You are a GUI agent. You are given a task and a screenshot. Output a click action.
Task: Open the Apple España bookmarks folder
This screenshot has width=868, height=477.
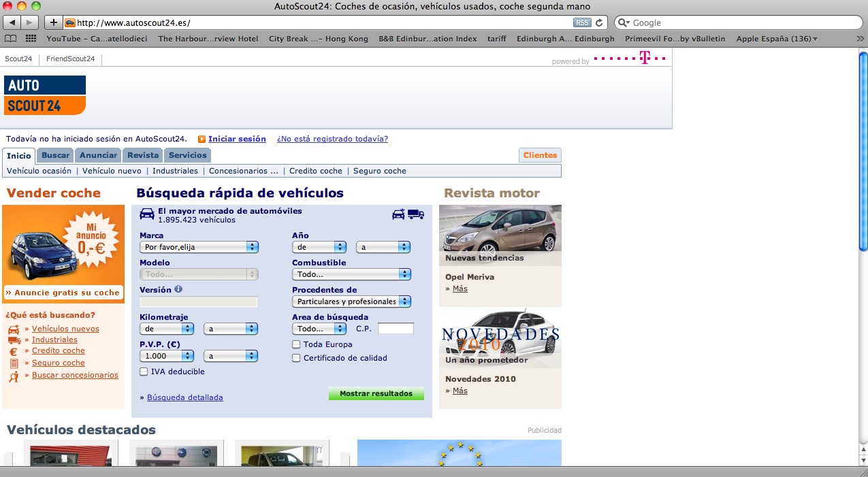[x=777, y=39]
